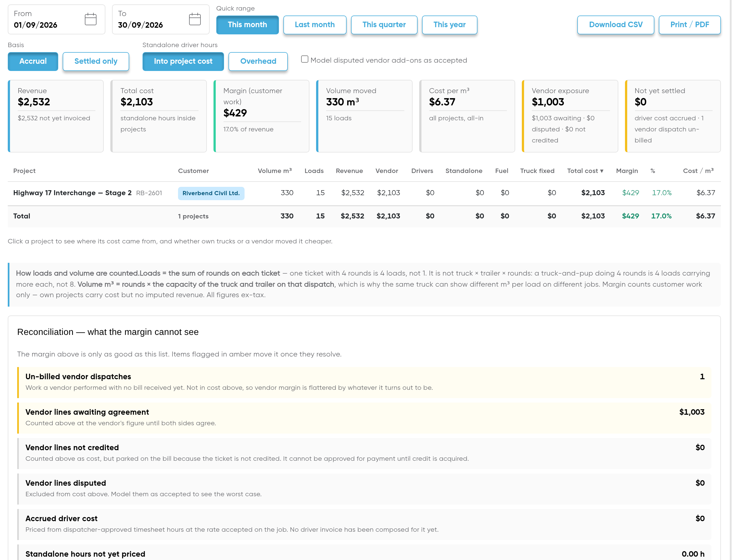Click the Total row '1 projects' text
The height and width of the screenshot is (560, 732).
(193, 216)
